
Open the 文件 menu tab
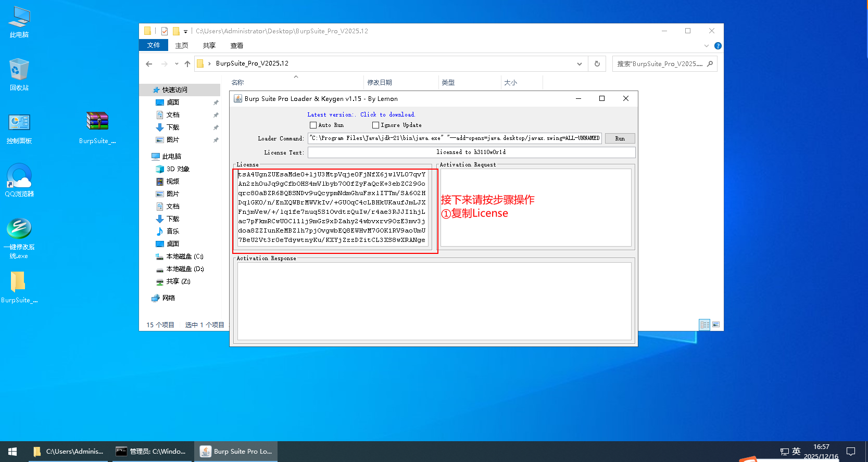click(x=154, y=45)
